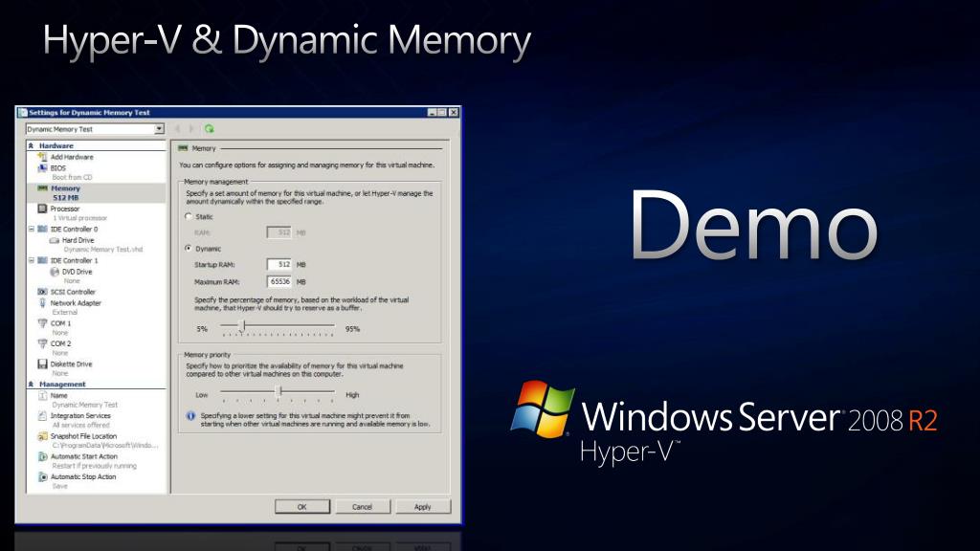This screenshot has height=551, width=980.
Task: Click the SCSI Controller icon
Action: tap(42, 292)
